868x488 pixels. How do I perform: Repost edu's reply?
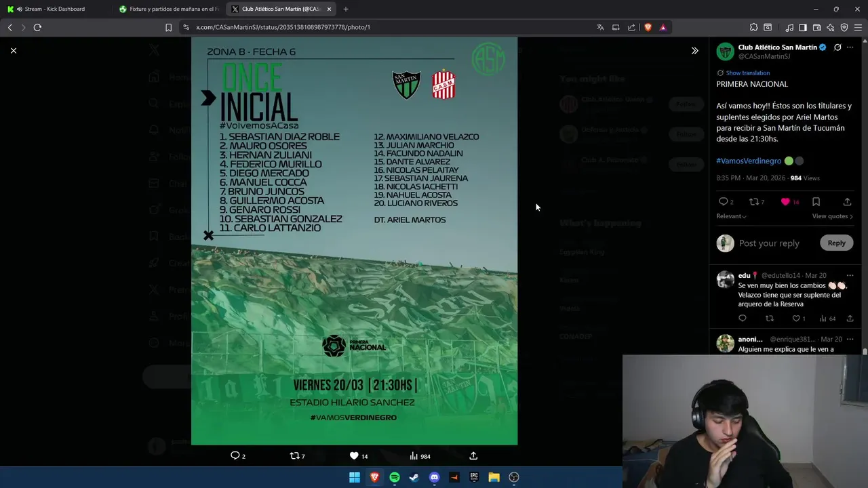pos(769,319)
